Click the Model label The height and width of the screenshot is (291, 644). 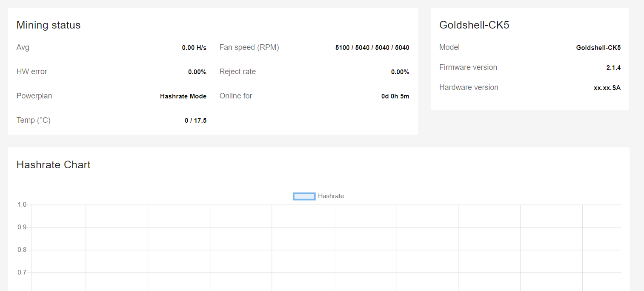click(449, 47)
